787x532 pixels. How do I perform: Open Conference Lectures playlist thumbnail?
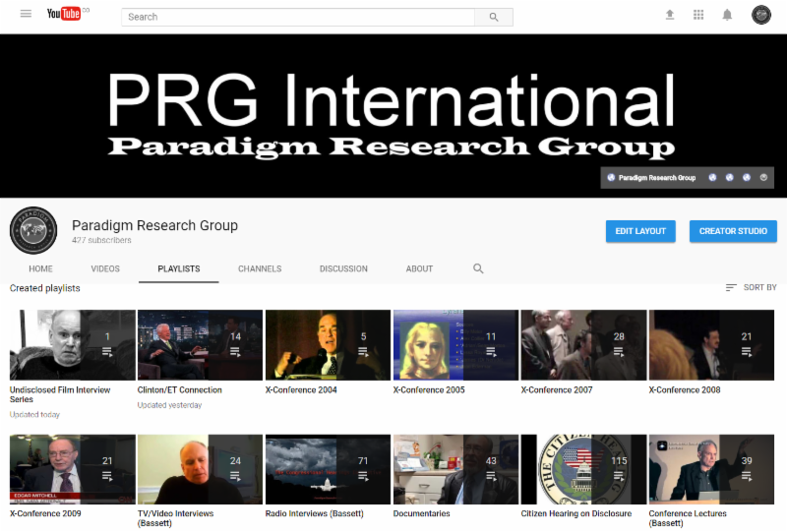click(711, 469)
